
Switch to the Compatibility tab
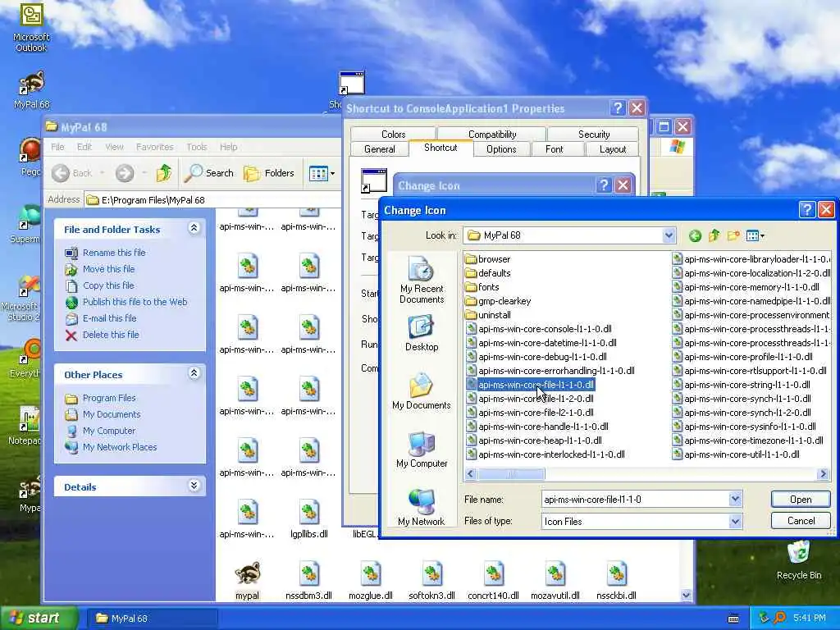point(492,134)
